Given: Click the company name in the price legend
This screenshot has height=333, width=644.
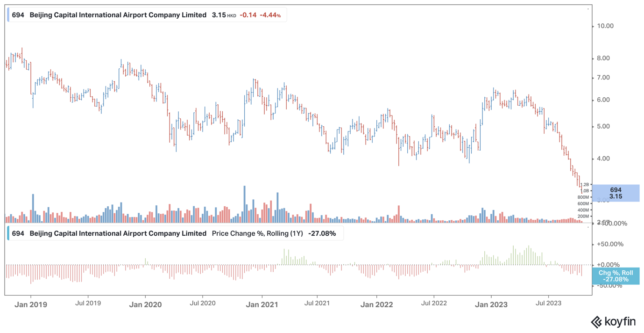Looking at the screenshot, I should click(x=118, y=15).
